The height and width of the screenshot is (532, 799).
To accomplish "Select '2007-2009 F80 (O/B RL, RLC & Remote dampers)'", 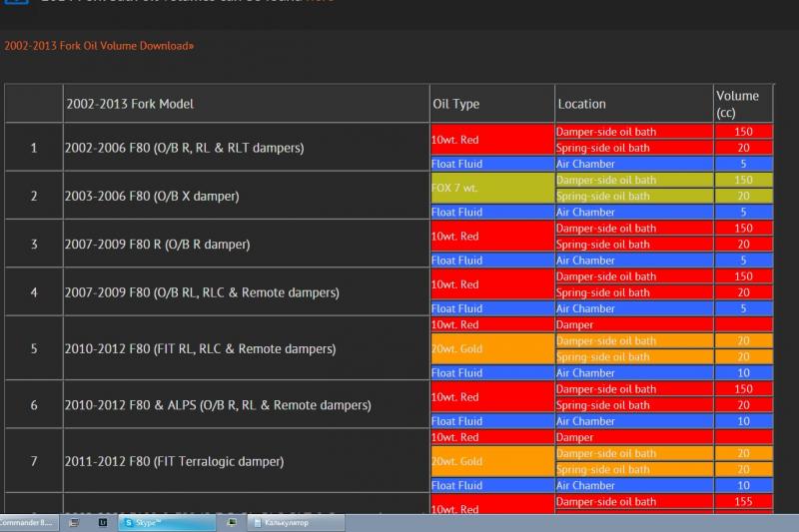I will coord(246,292).
